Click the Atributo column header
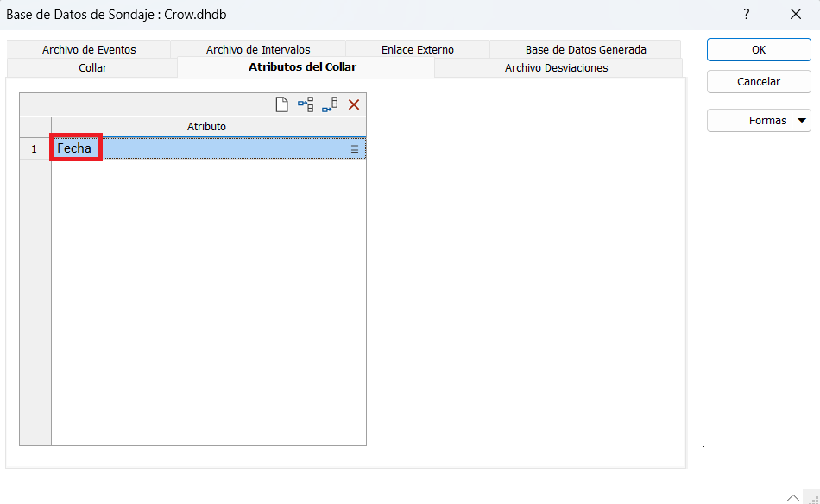 (x=206, y=127)
